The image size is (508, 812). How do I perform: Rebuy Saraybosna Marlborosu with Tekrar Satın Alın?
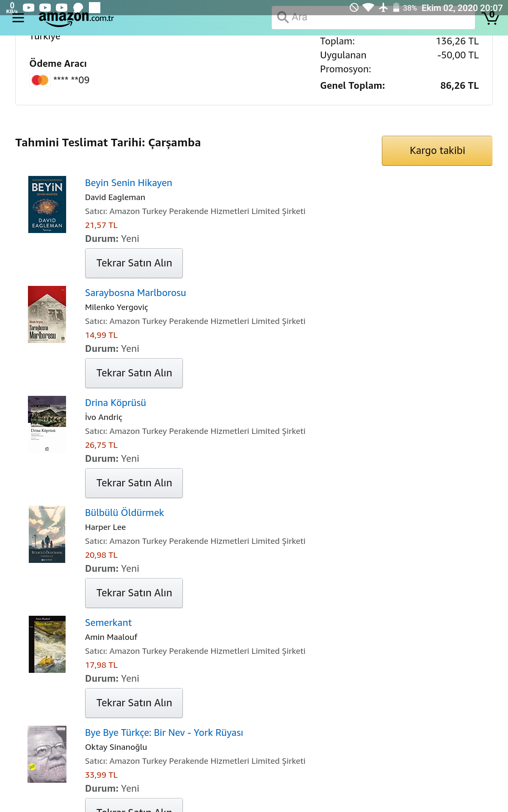point(134,373)
